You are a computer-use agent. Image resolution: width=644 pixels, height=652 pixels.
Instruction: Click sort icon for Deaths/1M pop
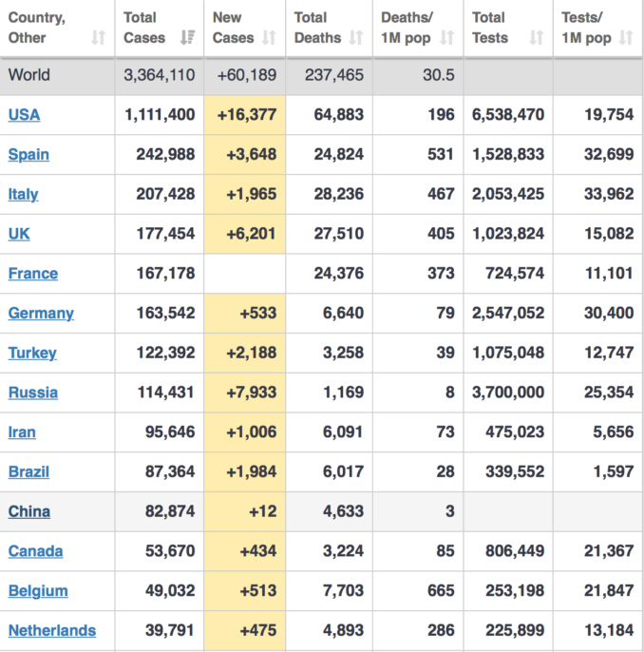click(447, 38)
